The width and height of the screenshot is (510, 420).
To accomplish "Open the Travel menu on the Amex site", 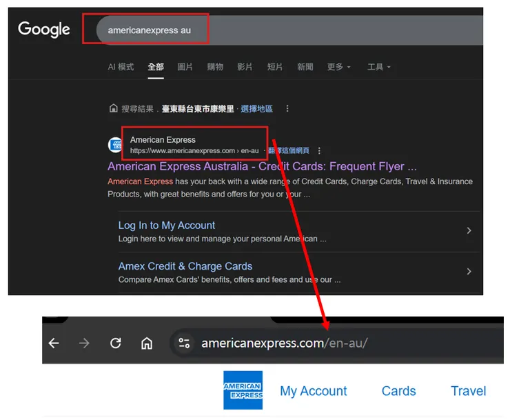I will [468, 391].
